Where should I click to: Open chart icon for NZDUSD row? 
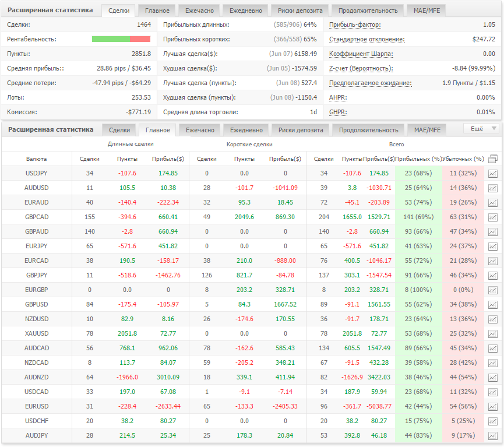[493, 319]
